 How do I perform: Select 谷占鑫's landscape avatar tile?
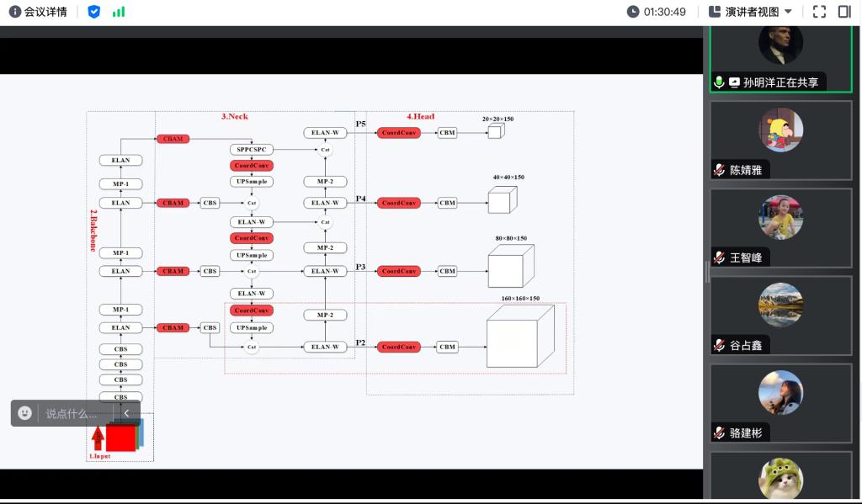[780, 305]
